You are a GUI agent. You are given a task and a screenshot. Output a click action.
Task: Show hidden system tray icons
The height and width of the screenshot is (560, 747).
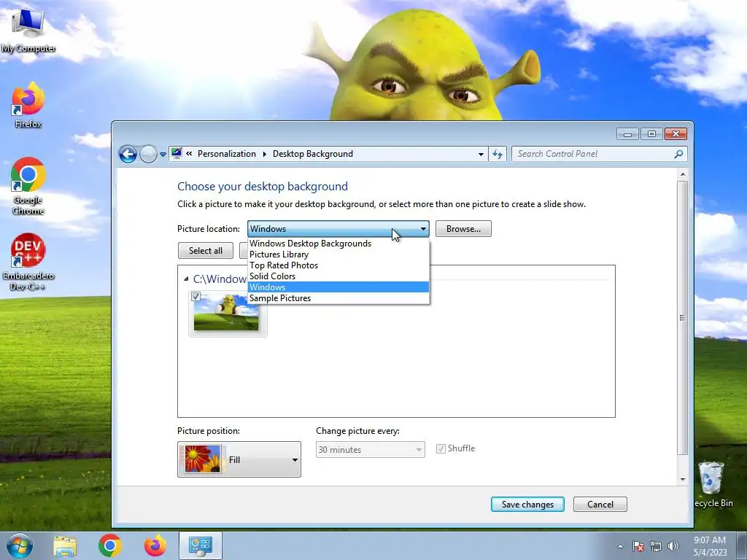[620, 546]
